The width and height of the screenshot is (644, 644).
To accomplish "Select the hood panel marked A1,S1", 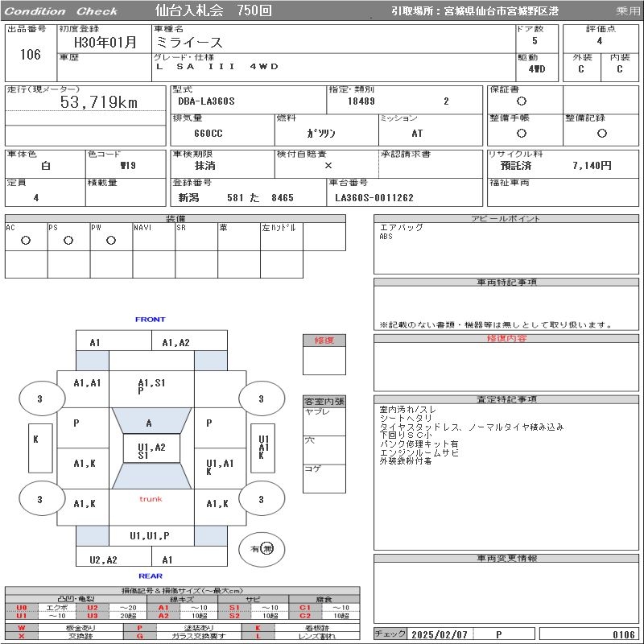I will (x=151, y=385).
